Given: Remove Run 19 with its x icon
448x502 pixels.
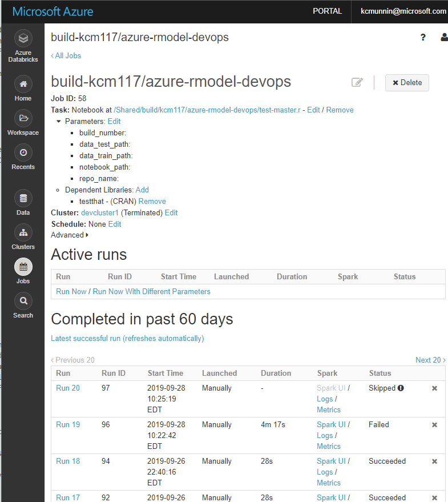Looking at the screenshot, I should [x=434, y=425].
